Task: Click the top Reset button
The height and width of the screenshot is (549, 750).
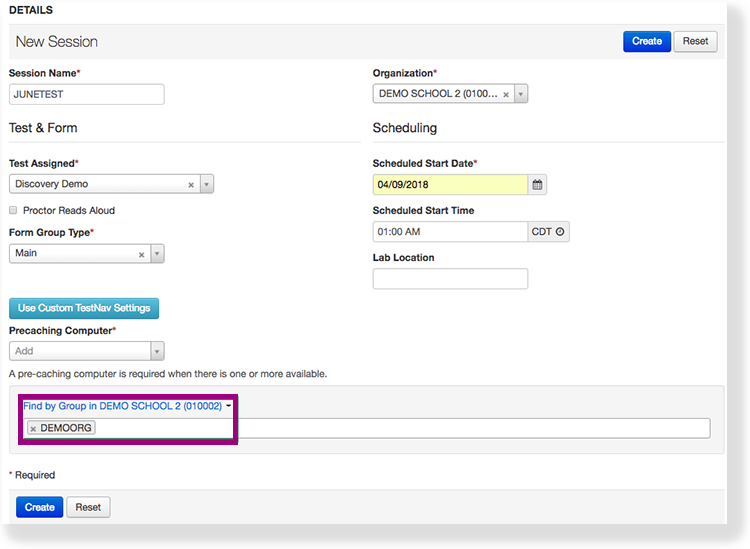Action: click(x=695, y=41)
